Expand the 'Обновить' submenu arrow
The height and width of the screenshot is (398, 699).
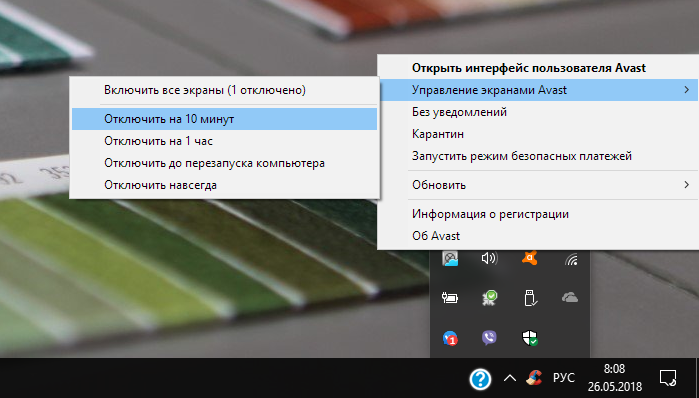click(x=687, y=185)
